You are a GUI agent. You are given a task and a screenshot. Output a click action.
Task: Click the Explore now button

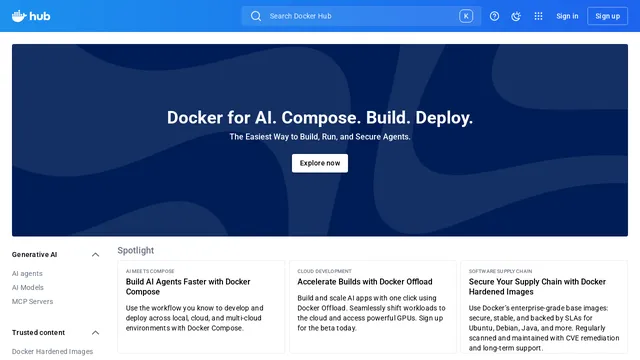coord(320,163)
